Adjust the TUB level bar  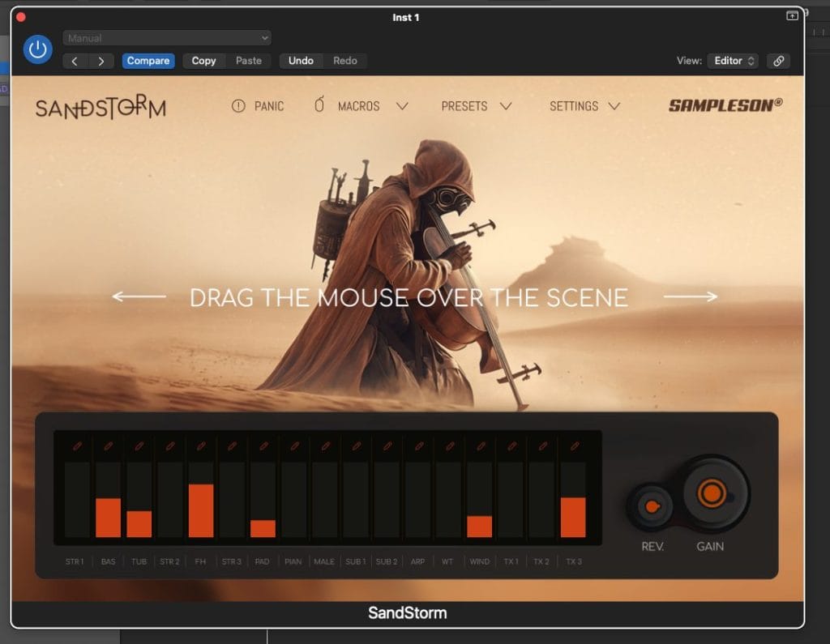pyautogui.click(x=139, y=500)
